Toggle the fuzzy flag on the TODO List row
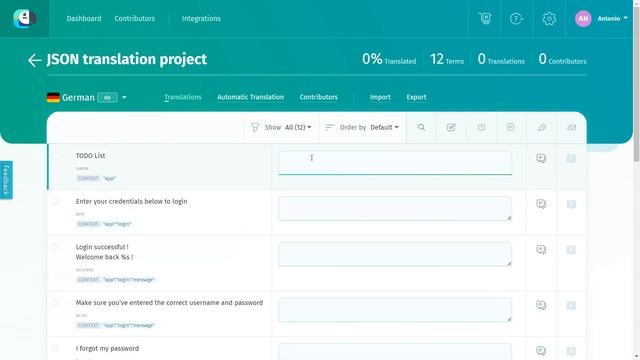 [x=571, y=158]
